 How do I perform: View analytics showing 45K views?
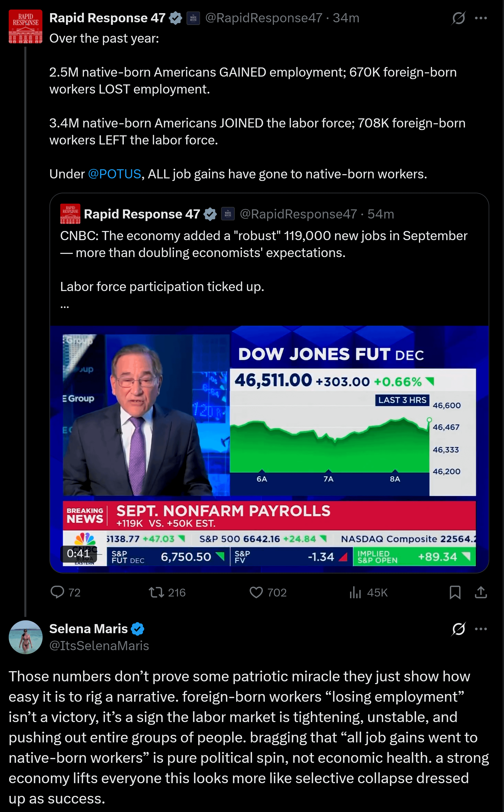click(x=355, y=592)
